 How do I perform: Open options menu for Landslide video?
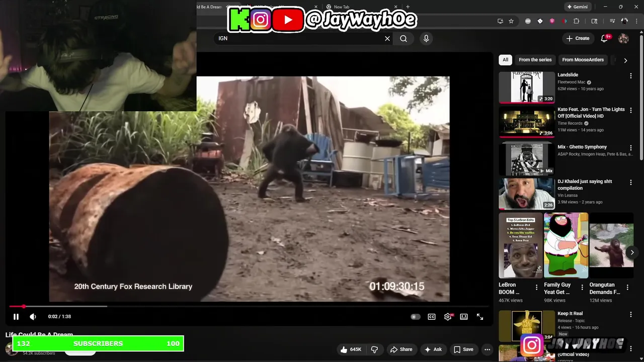[630, 76]
